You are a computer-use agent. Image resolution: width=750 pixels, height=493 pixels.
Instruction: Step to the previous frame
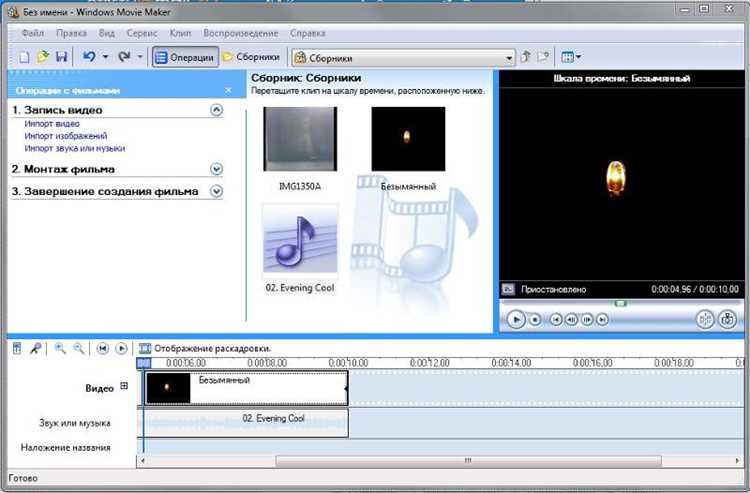click(571, 319)
